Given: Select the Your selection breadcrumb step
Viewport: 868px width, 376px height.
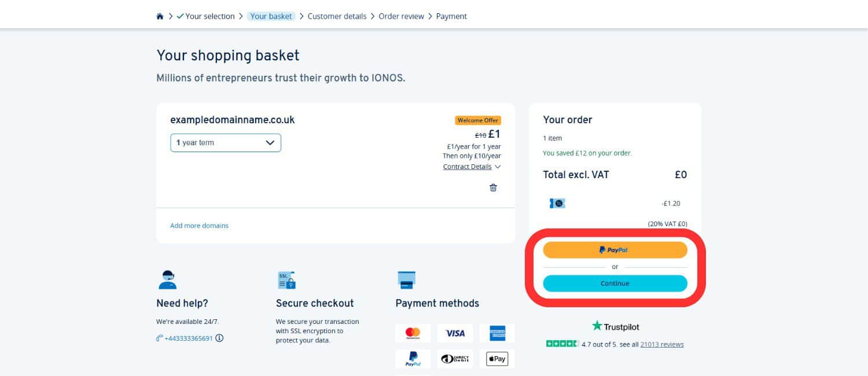Looking at the screenshot, I should 210,16.
